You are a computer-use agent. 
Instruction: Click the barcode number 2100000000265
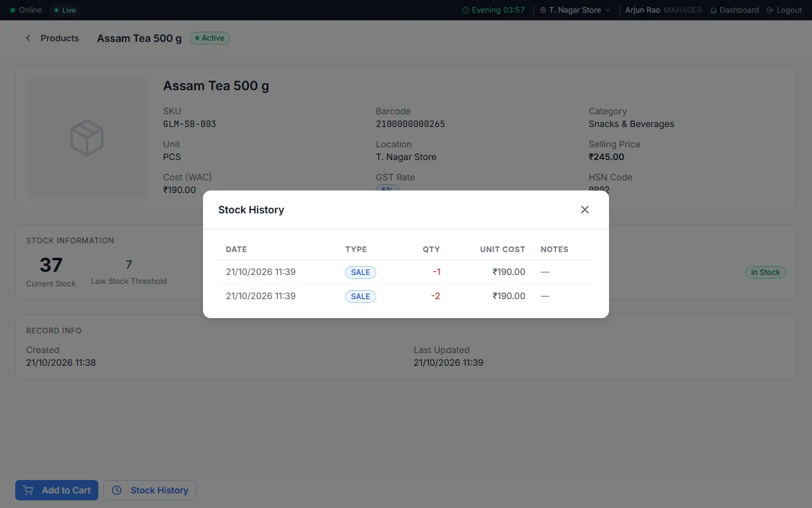click(x=410, y=124)
